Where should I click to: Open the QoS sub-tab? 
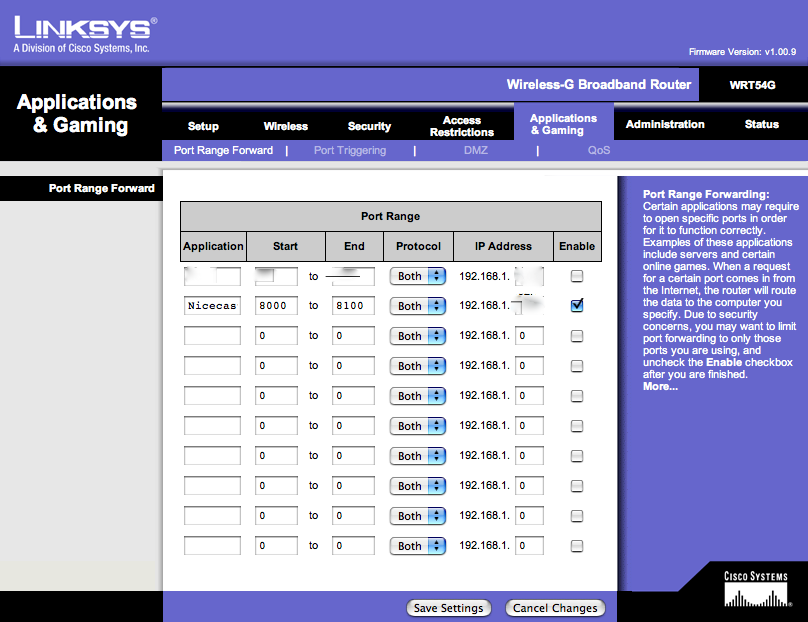tap(599, 150)
